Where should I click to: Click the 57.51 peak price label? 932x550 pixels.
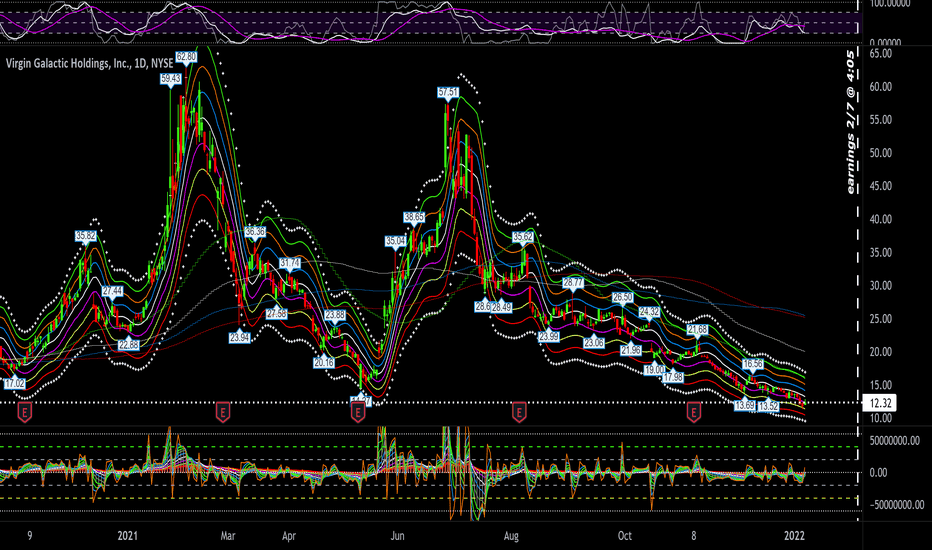(x=448, y=92)
